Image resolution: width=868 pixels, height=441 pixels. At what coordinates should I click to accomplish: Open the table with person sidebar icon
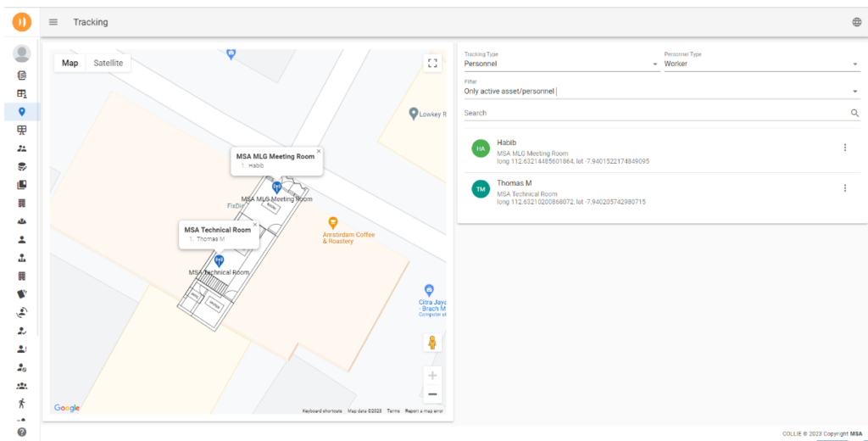[21, 93]
